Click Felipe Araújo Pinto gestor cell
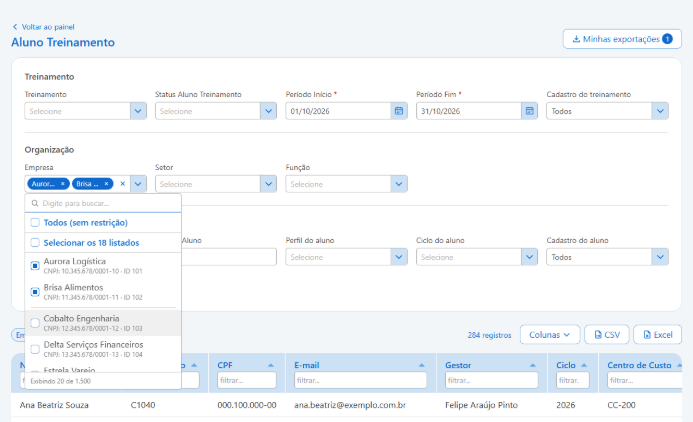The image size is (693, 422). point(481,405)
